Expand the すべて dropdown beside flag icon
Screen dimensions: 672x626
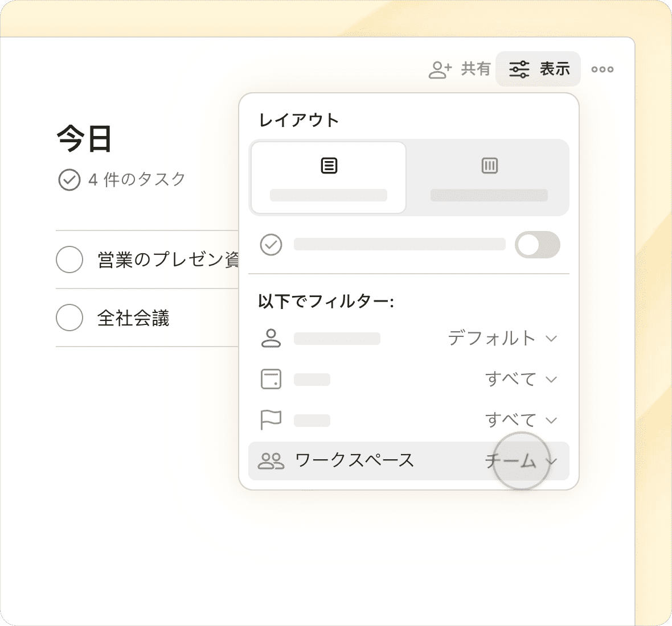521,420
